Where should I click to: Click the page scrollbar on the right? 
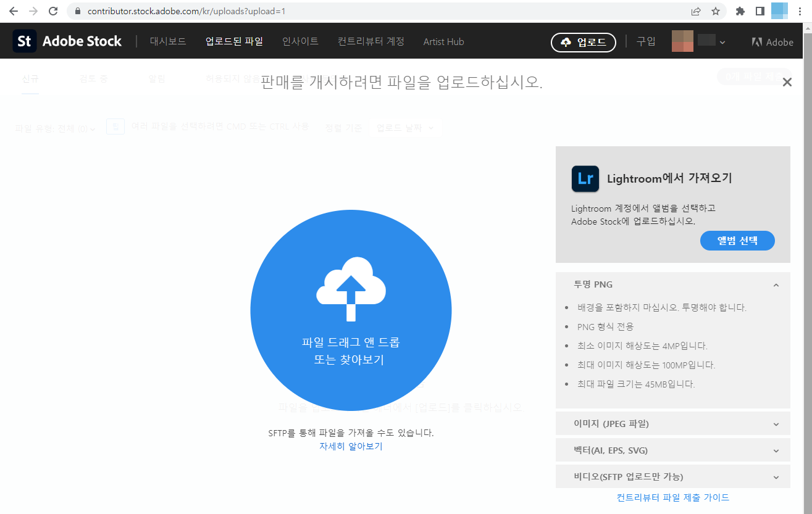(808, 247)
